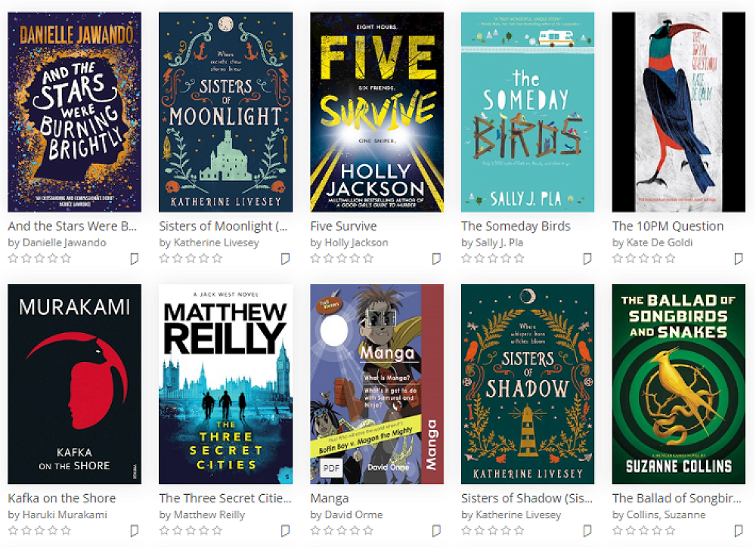Viewport: 756px width, 547px height.
Task: Open Kafka on the Shore title link
Action: coord(62,498)
